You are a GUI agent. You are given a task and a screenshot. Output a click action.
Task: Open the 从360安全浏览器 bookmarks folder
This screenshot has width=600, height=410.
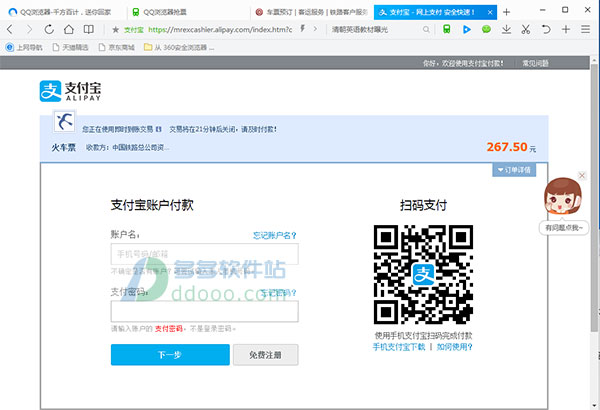179,47
